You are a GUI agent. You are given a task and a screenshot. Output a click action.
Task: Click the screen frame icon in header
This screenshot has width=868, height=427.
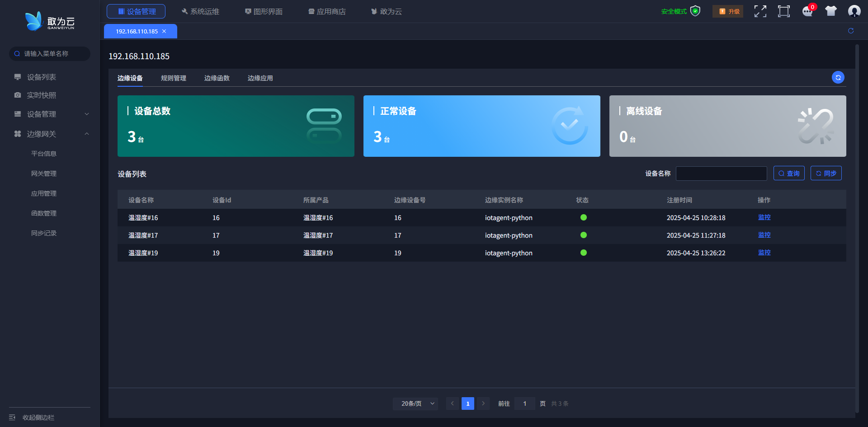point(783,11)
